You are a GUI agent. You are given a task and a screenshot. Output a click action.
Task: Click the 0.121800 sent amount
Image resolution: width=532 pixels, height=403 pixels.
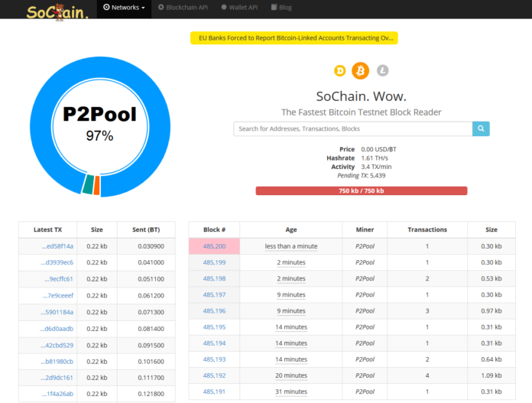tap(151, 394)
